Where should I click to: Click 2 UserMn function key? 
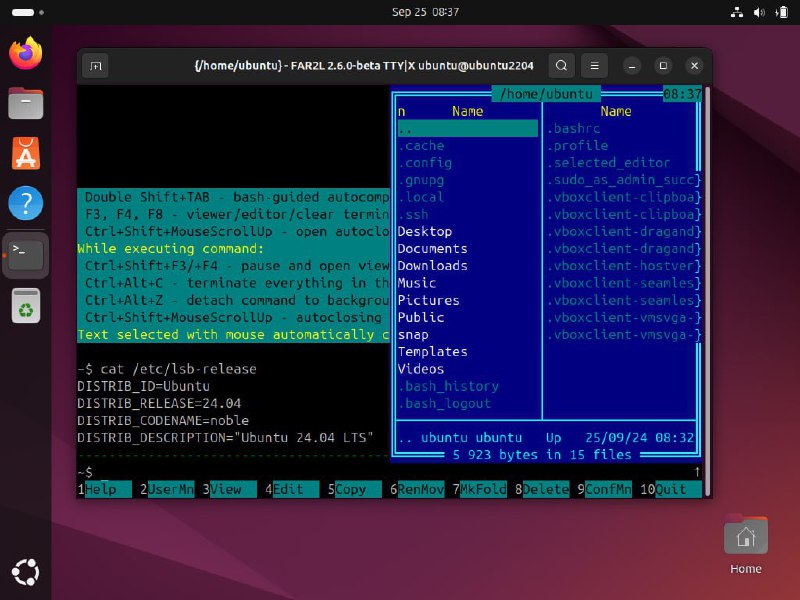coord(167,489)
